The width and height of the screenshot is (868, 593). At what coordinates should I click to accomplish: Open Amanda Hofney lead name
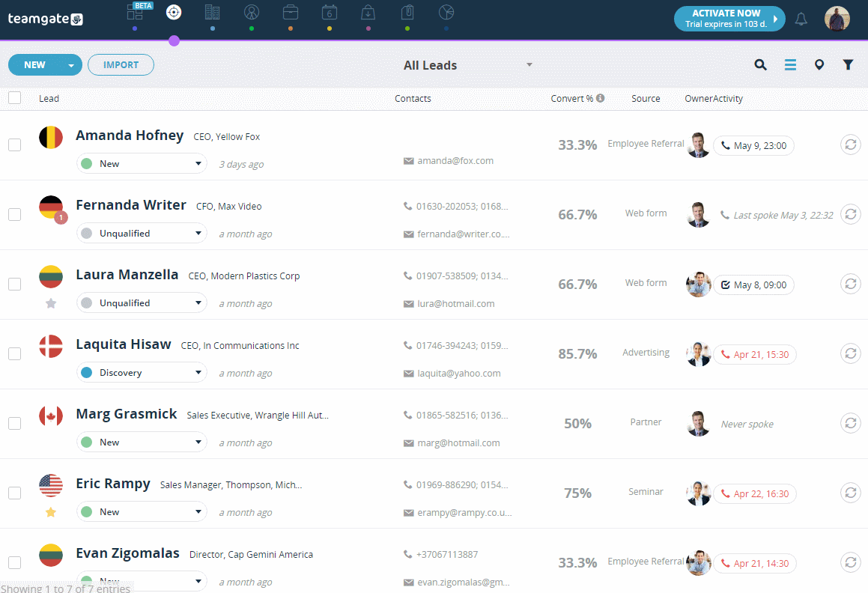130,136
